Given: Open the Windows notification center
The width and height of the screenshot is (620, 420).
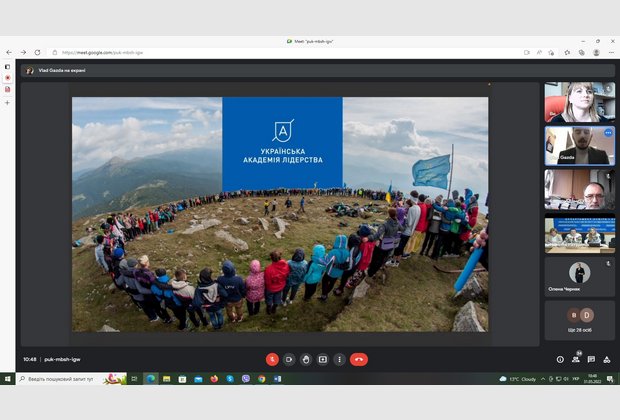Looking at the screenshot, I should coord(610,379).
